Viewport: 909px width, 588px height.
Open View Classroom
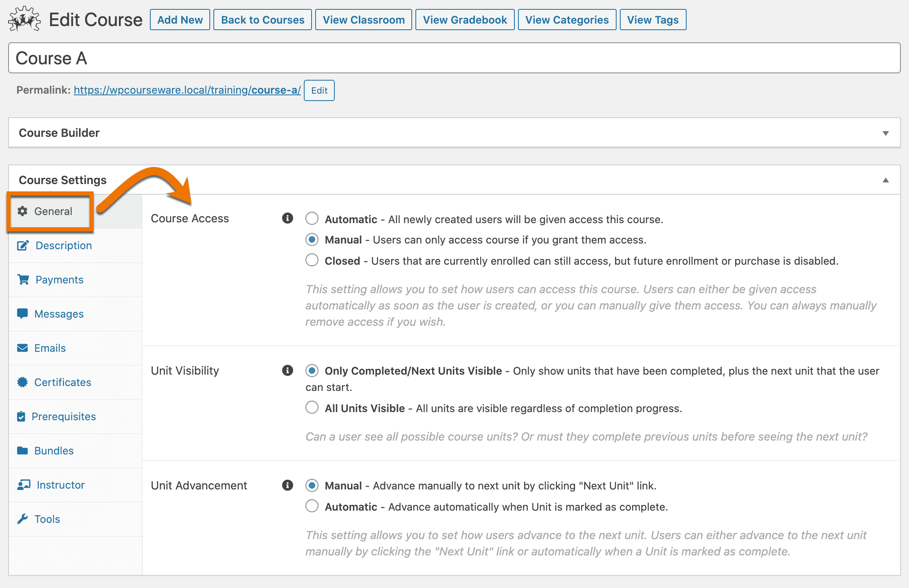coord(364,20)
